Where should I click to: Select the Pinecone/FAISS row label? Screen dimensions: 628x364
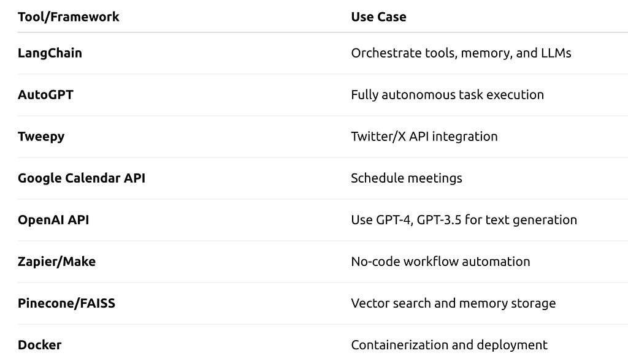point(66,303)
